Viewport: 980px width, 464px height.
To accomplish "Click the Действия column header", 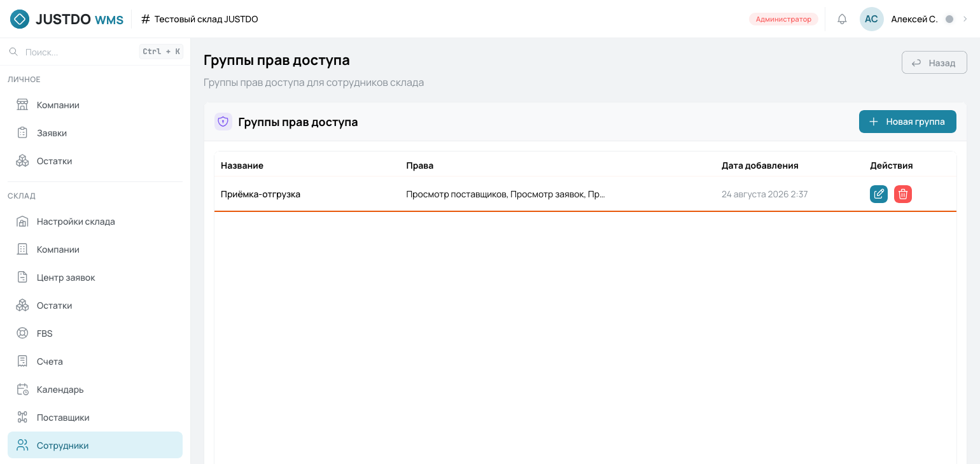I will [x=892, y=165].
